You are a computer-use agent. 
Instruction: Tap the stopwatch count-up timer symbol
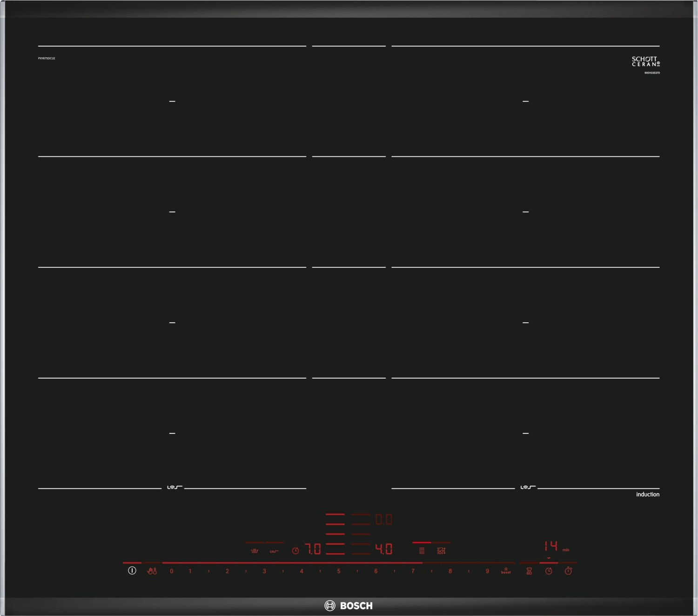point(568,571)
